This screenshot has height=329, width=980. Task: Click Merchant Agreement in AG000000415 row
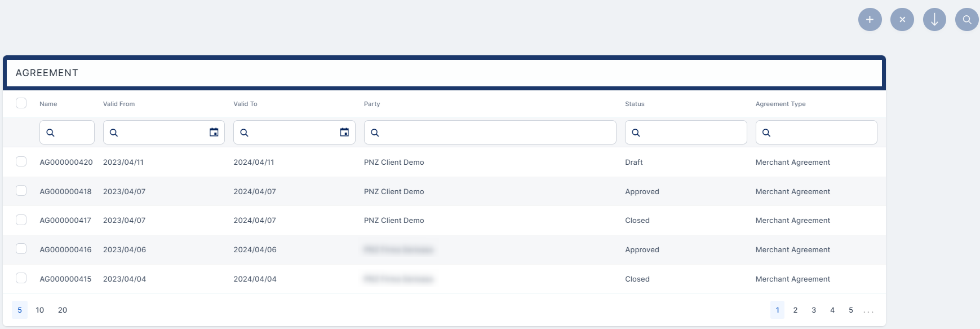click(x=793, y=279)
